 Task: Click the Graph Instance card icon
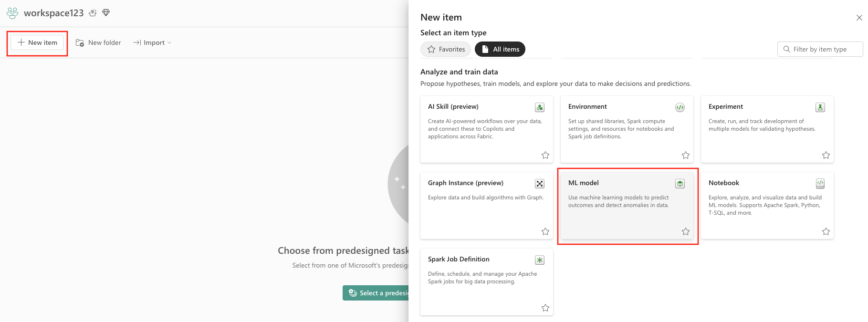tap(540, 184)
